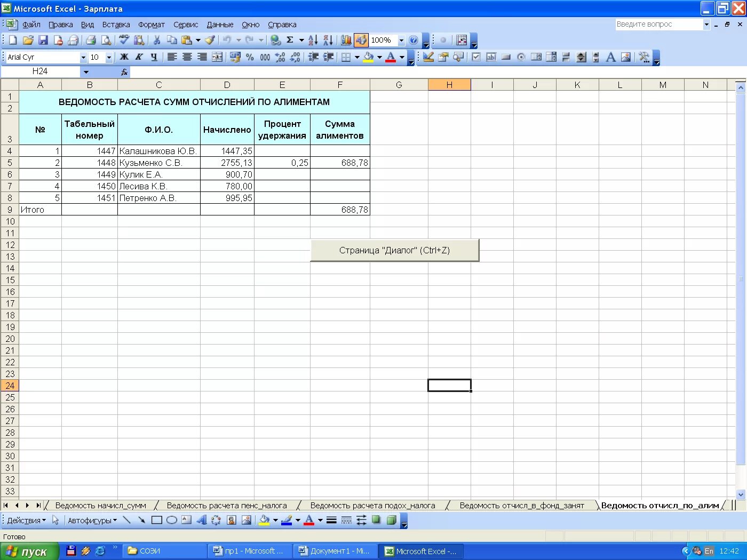Switch to Документ1 Word taskbar button
This screenshot has height=560, width=747.
click(336, 551)
